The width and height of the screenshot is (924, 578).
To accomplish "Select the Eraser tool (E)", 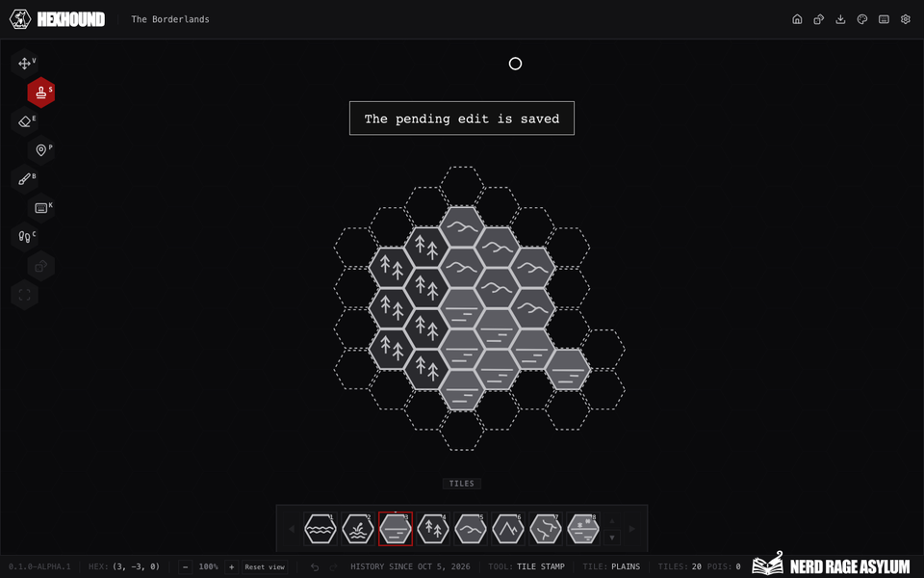I will pos(25,121).
